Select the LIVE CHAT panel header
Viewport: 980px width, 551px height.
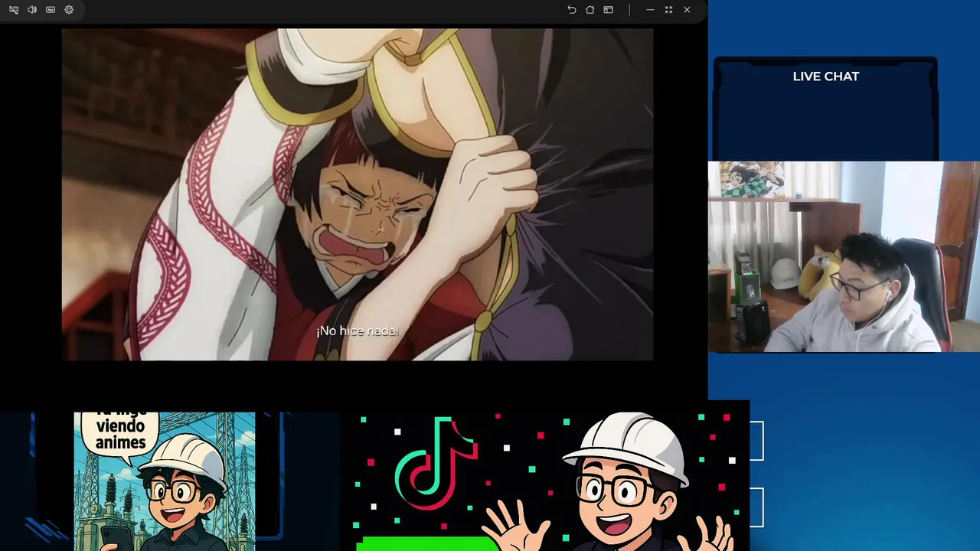(825, 77)
